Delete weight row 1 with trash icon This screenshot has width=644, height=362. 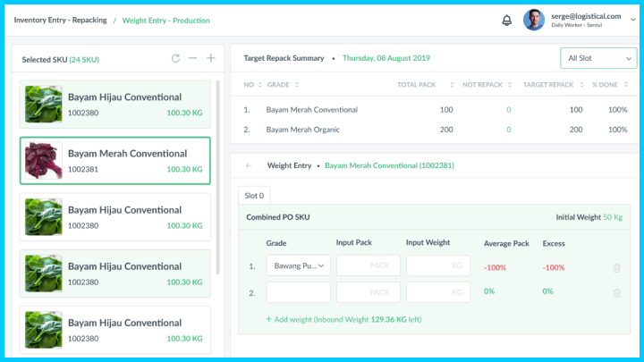[616, 267]
